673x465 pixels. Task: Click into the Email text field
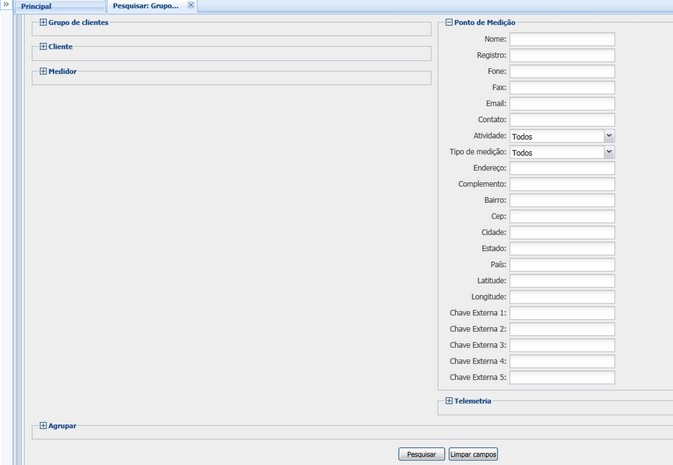[x=561, y=104]
